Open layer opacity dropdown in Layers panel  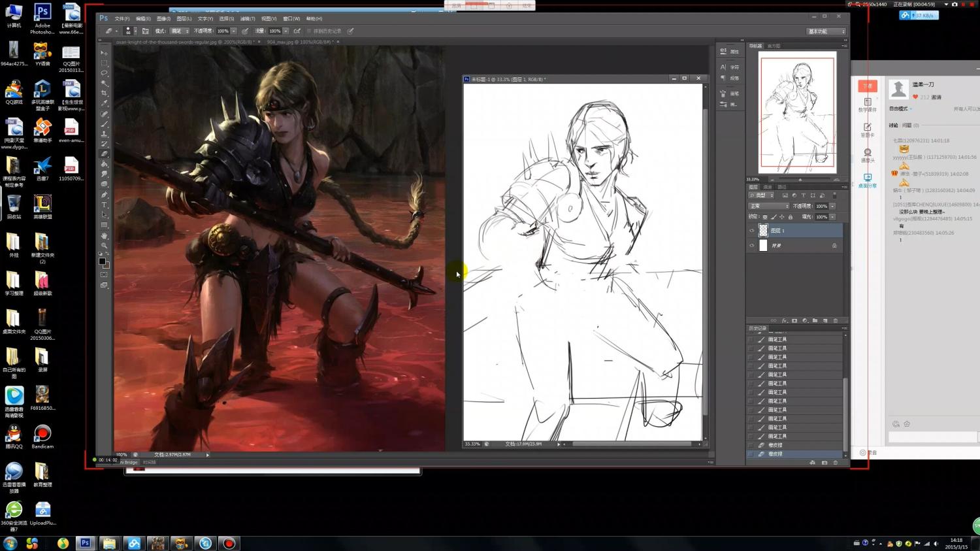(832, 206)
